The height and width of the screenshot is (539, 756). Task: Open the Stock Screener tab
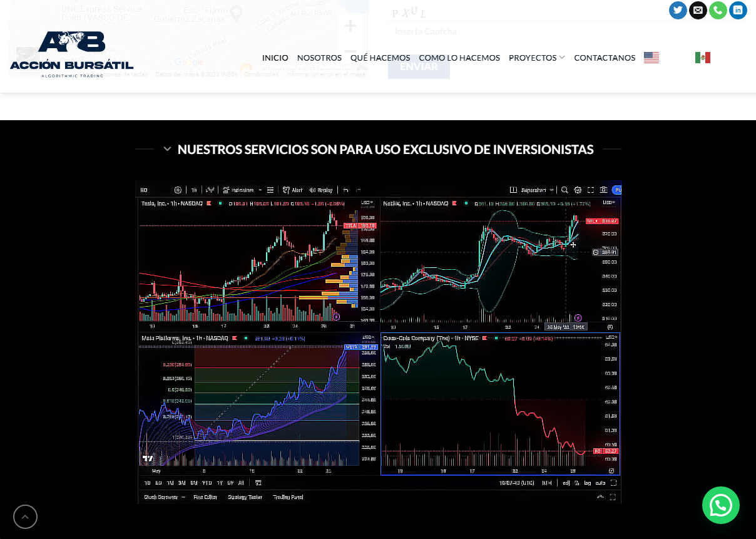point(161,497)
